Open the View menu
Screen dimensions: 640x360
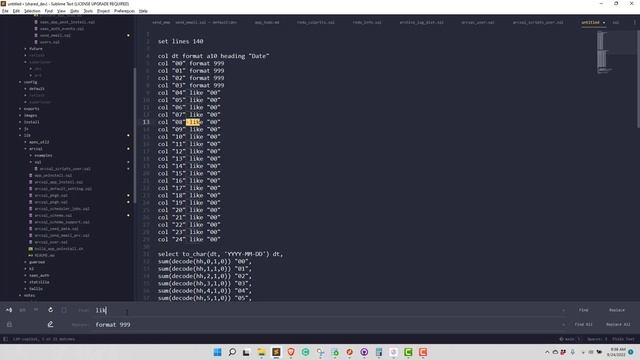[61, 11]
